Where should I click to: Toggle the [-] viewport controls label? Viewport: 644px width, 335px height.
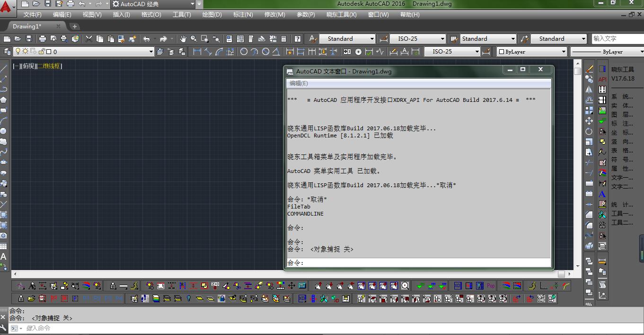(16, 66)
